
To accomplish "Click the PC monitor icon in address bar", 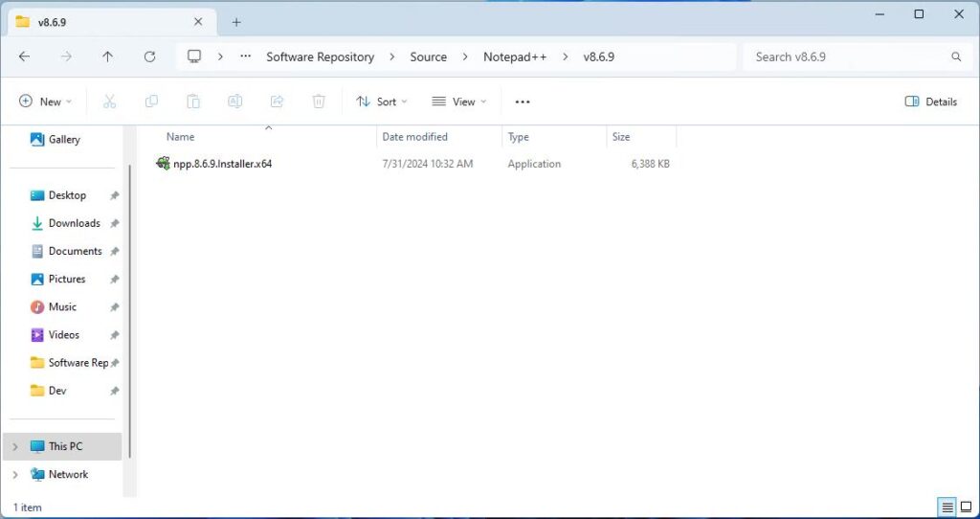I will pyautogui.click(x=194, y=56).
